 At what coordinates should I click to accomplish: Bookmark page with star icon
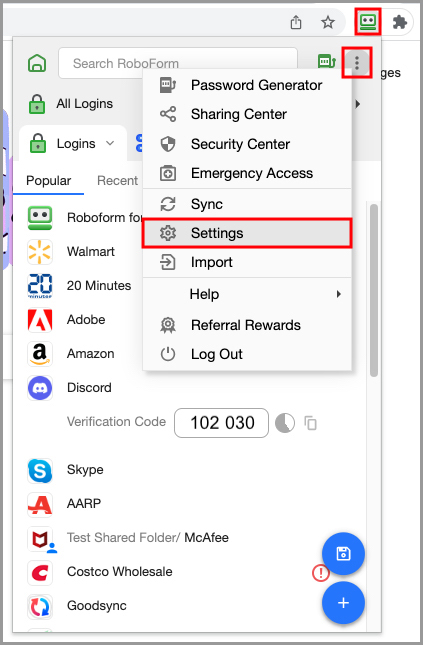328,22
